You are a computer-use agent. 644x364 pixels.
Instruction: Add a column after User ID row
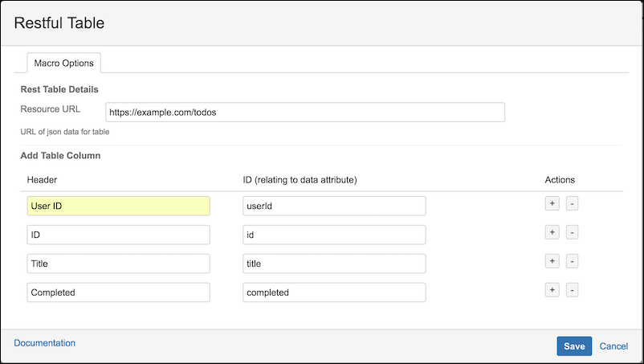(552, 203)
